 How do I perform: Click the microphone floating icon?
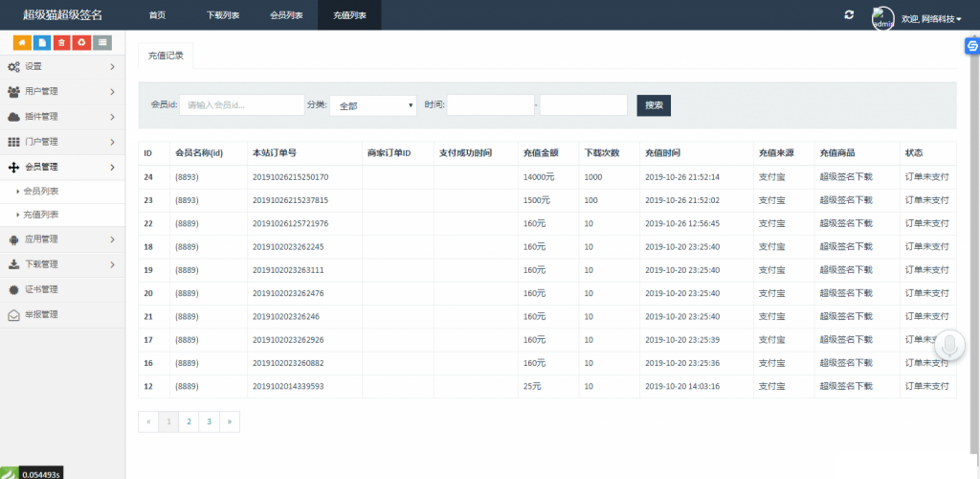click(950, 347)
